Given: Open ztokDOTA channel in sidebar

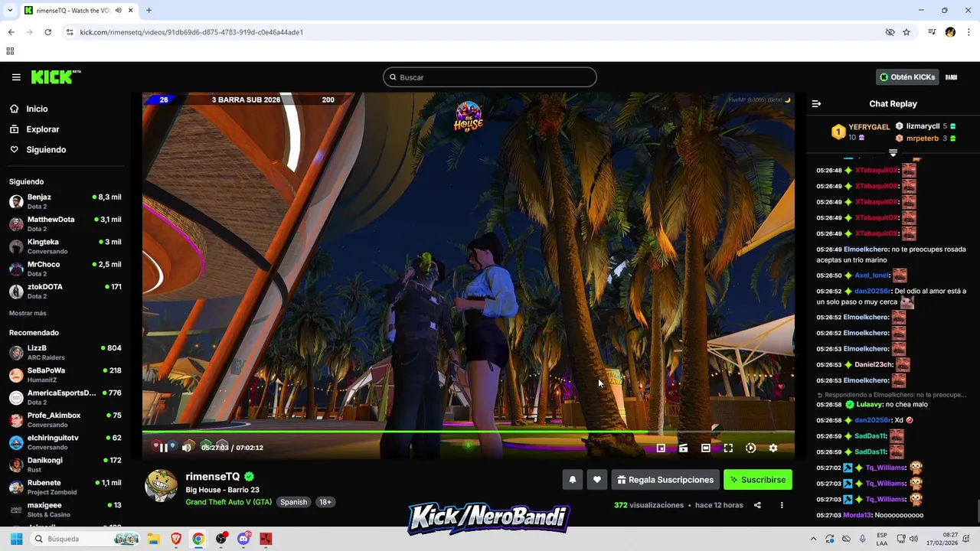Looking at the screenshot, I should (64, 292).
